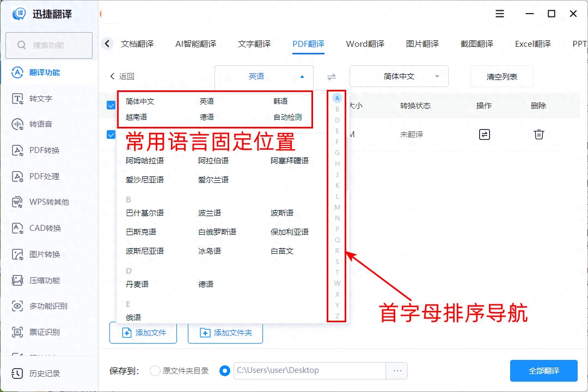Screen dimensions: 588x392
Task: Switch to the 图片翻译 tab
Action: 422,44
